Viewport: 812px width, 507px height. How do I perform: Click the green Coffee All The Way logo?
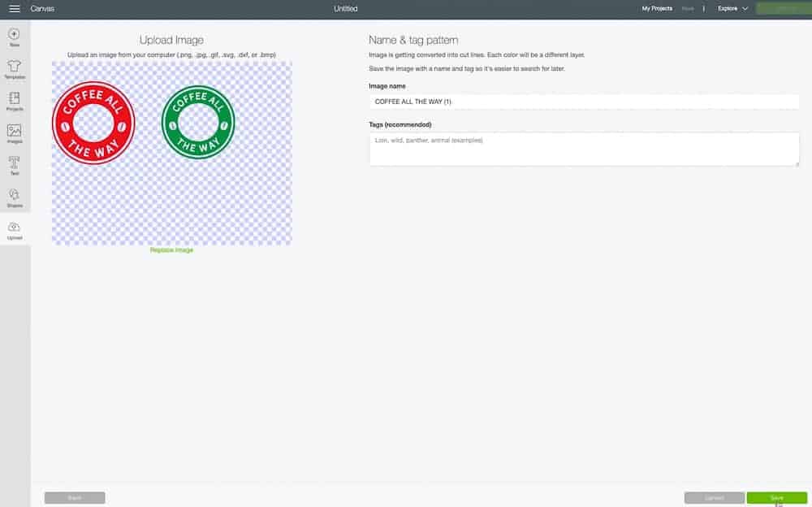(x=198, y=123)
